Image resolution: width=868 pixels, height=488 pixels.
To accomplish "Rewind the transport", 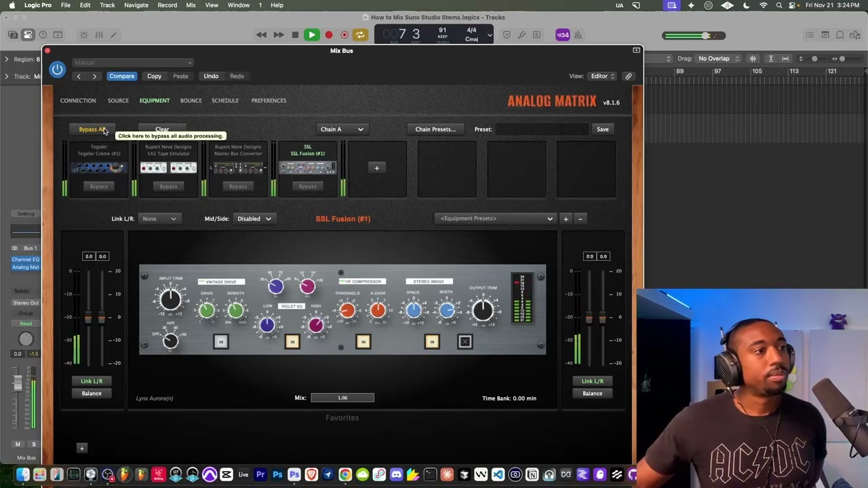I will pos(261,35).
